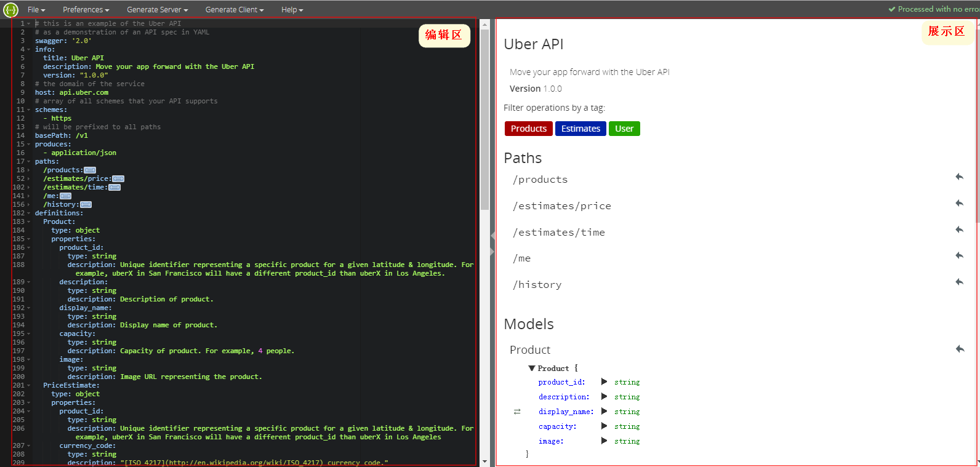Jump to source for /estimates/price path
980x467 pixels.
pos(959,204)
